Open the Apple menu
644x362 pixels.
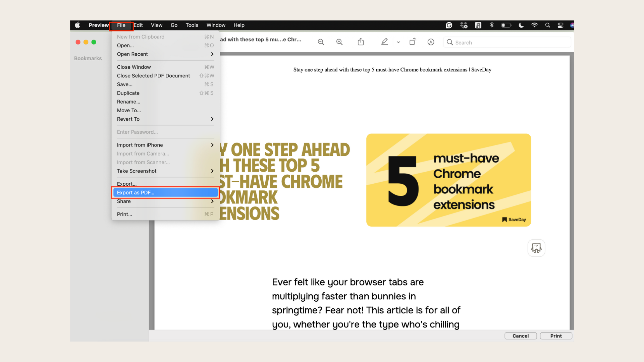77,25
